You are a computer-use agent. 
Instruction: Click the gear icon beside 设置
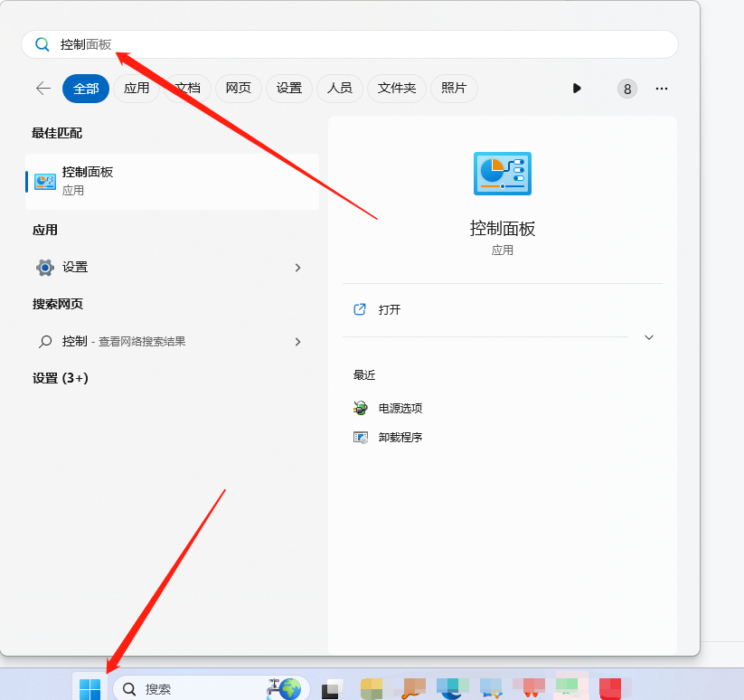pyautogui.click(x=45, y=268)
